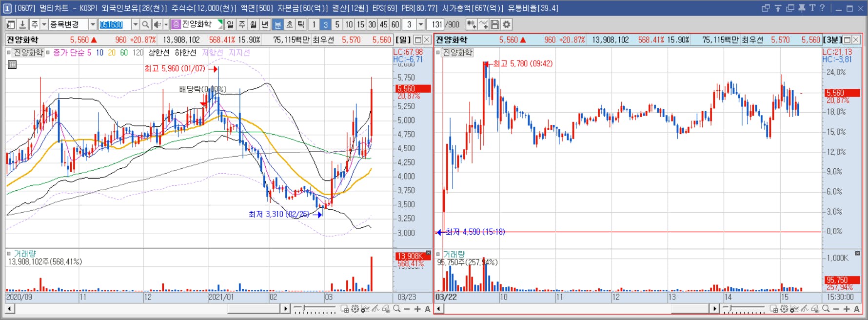Click the magnifier icon below the 3-minute chart
This screenshot has width=868, height=320.
click(826, 309)
